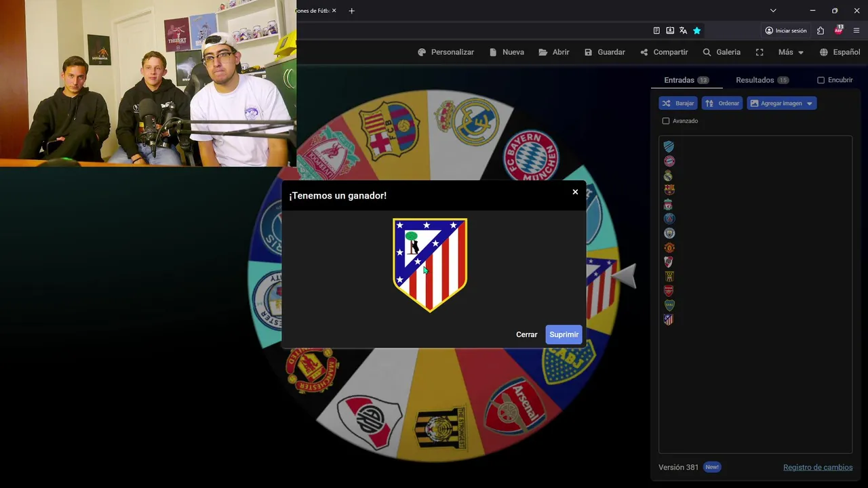Select the FC Barcelona entry in list
The width and height of the screenshot is (868, 488).
[669, 190]
